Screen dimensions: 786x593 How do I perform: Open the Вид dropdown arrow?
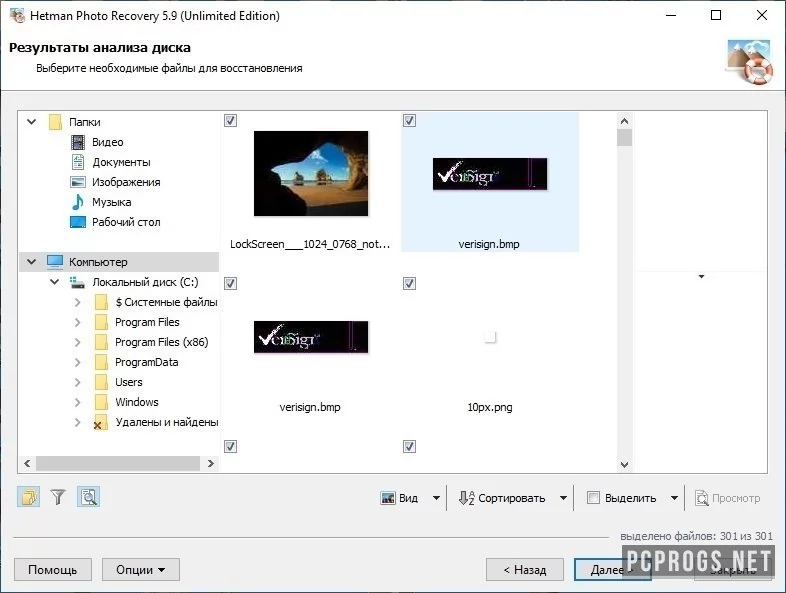pos(436,498)
